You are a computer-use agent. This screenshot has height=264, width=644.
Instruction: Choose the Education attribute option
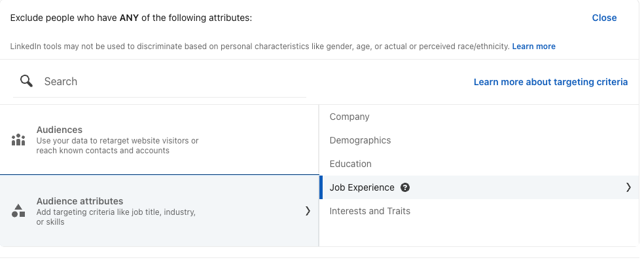tap(350, 164)
